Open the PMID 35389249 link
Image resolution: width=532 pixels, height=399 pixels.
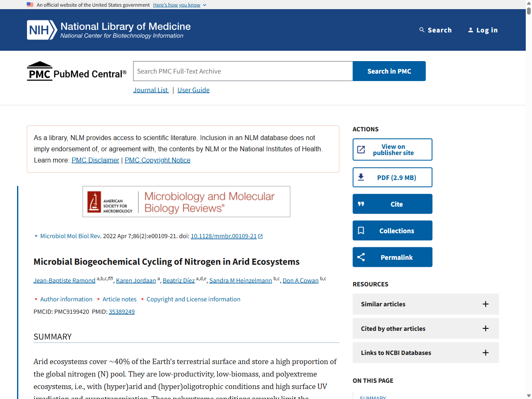[x=122, y=311]
